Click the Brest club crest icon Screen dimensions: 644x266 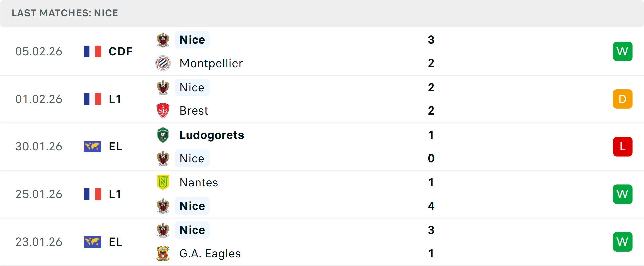click(x=163, y=111)
